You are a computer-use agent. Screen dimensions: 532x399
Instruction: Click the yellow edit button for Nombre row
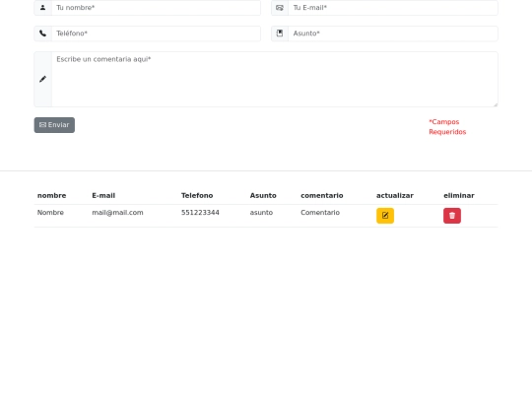[x=385, y=216]
